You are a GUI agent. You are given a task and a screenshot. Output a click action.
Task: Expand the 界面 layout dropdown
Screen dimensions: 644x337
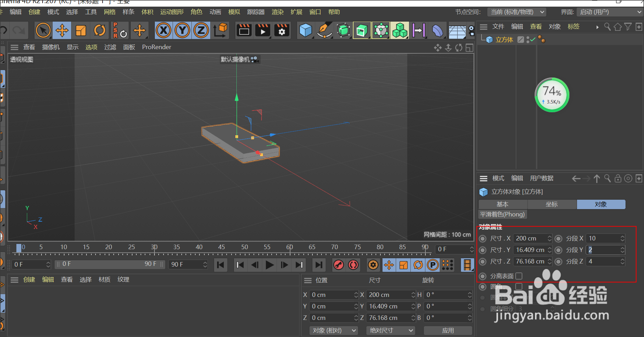coord(609,12)
